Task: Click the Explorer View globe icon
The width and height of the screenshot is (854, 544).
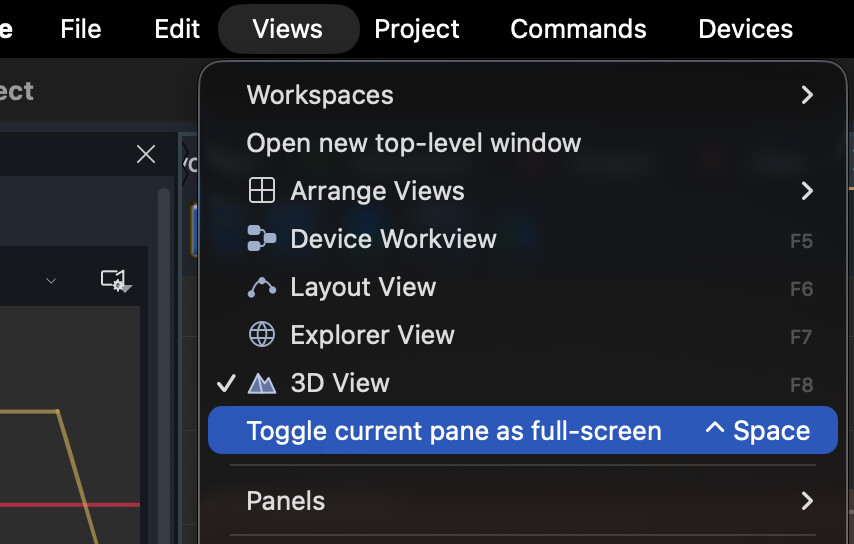Action: 261,334
